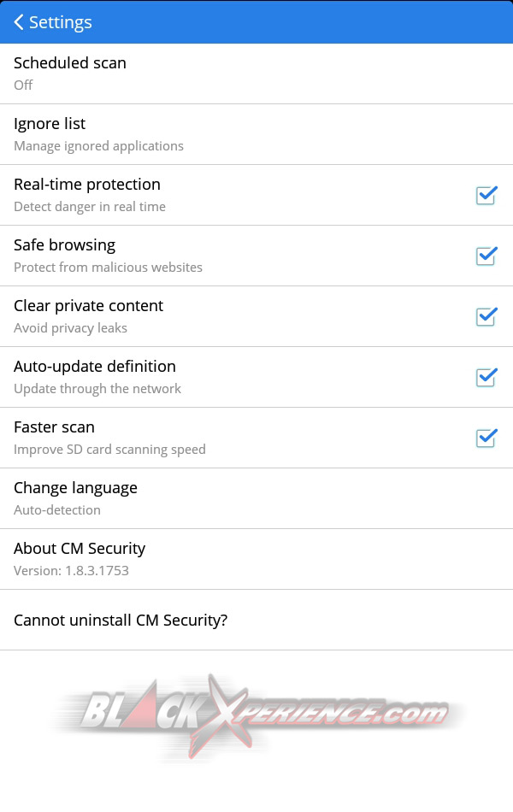513x812 pixels.
Task: Toggle Clear private content off
Action: point(486,316)
